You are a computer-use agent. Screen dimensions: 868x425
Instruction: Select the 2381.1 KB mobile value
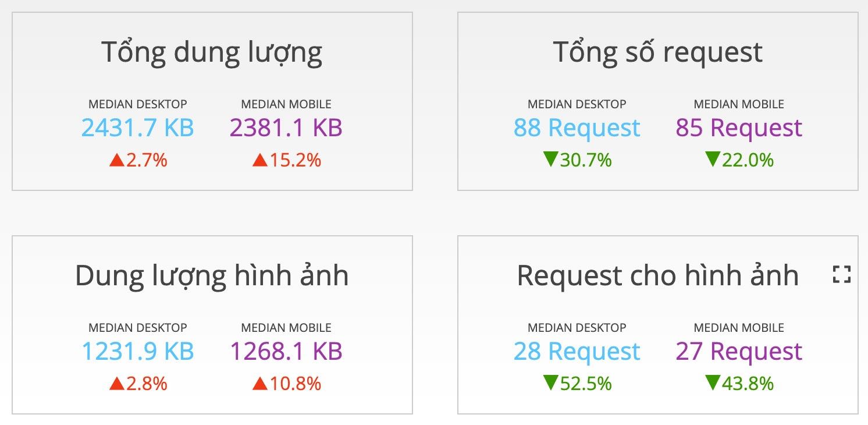(286, 127)
